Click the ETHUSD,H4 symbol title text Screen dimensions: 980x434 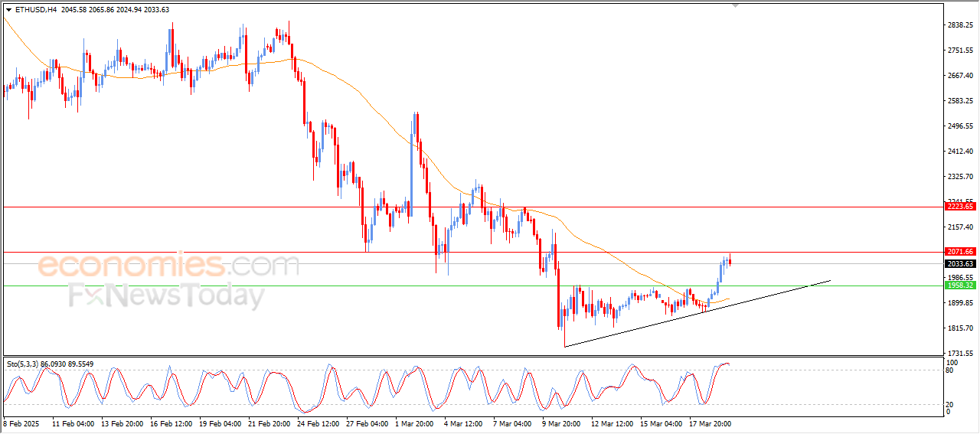(35, 9)
